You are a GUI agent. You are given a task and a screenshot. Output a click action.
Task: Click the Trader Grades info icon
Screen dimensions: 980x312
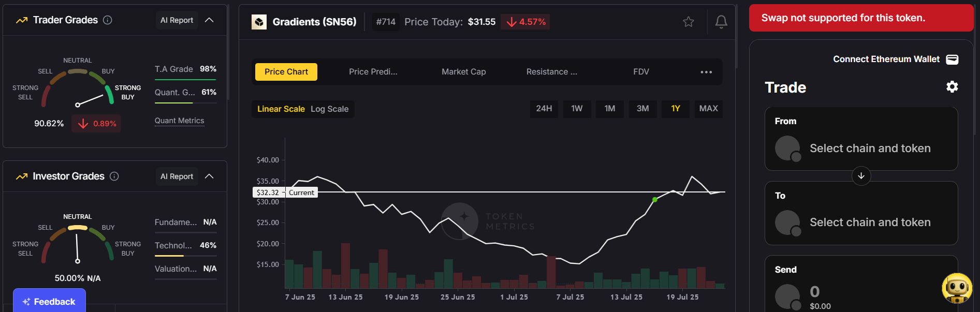coord(108,20)
